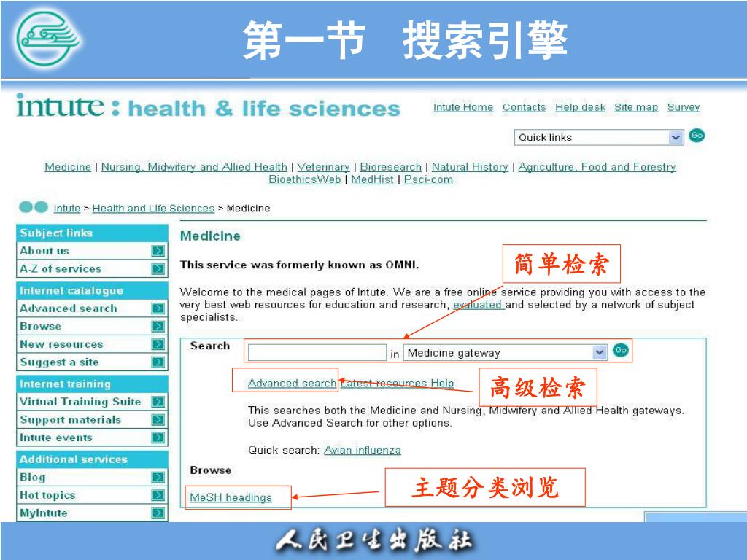Image resolution: width=747 pixels, height=560 pixels.
Task: Select the Bioresearch subject link
Action: coord(391,167)
